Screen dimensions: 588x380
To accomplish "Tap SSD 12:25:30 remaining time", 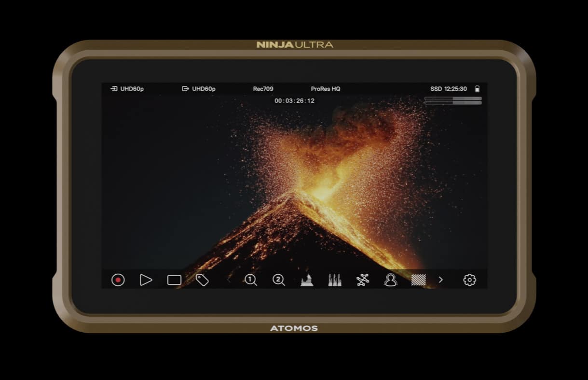I will pos(448,89).
